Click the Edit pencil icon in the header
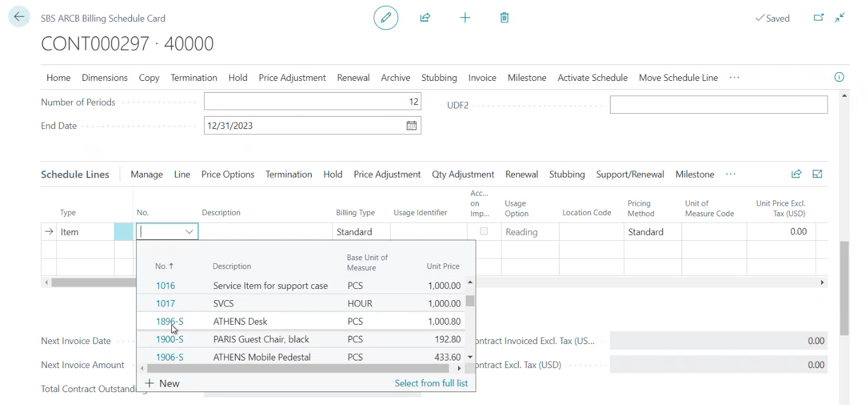Screen dimensions: 868x405 coord(385,18)
